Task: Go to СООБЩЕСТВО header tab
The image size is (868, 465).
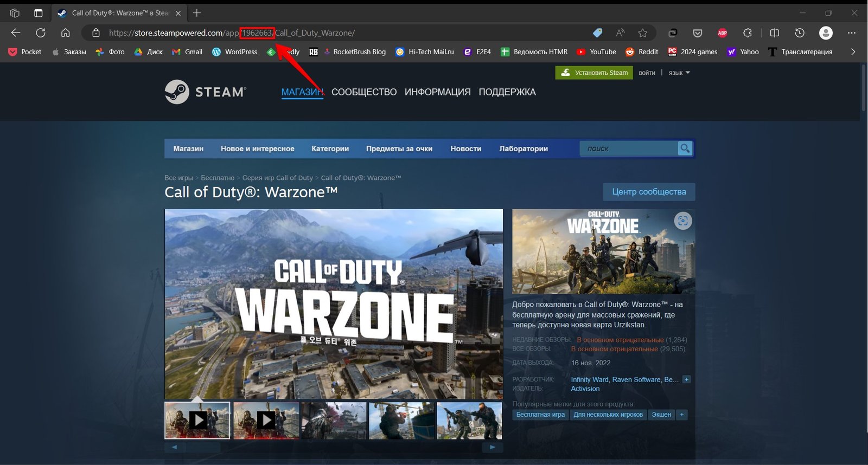Action: pos(364,92)
